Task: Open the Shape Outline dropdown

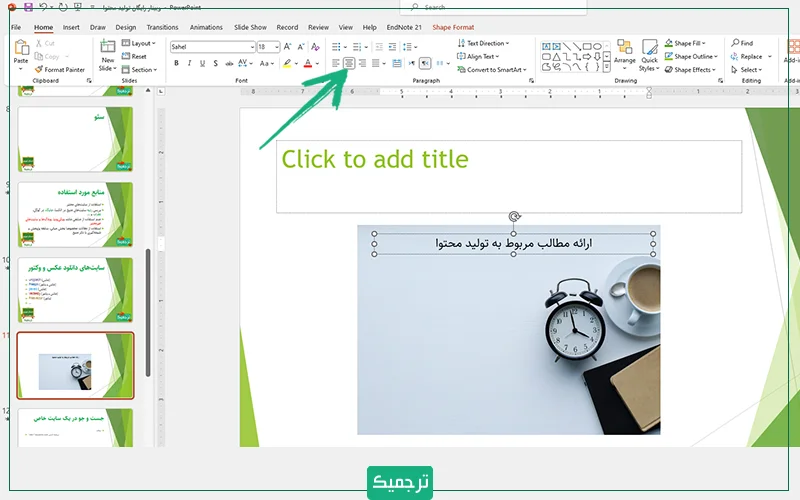Action: 691,56
